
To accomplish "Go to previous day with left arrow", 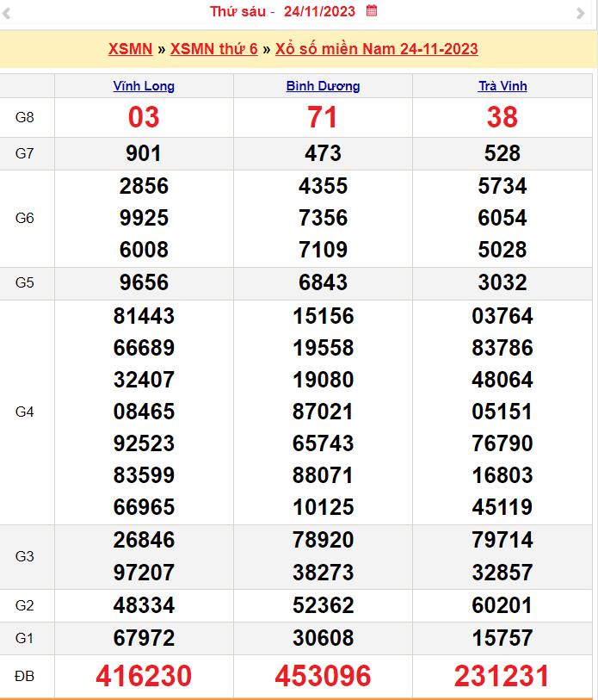I will pyautogui.click(x=15, y=13).
